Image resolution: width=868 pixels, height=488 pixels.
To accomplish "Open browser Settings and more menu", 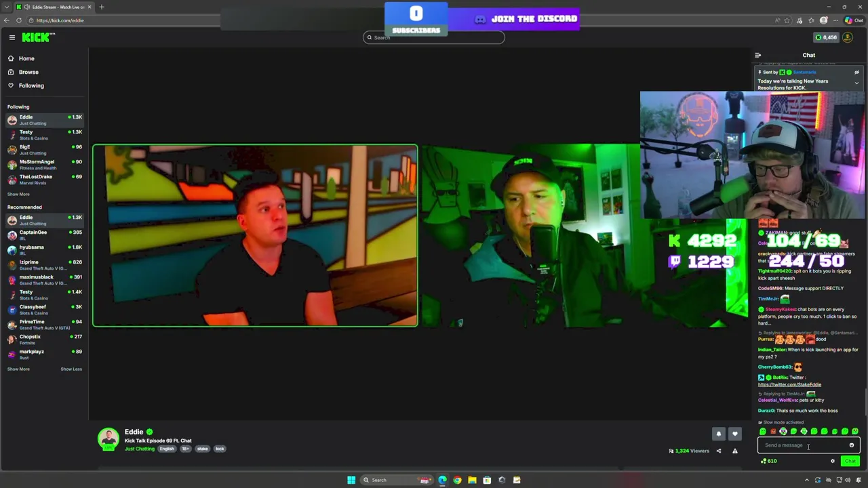I will [836, 20].
